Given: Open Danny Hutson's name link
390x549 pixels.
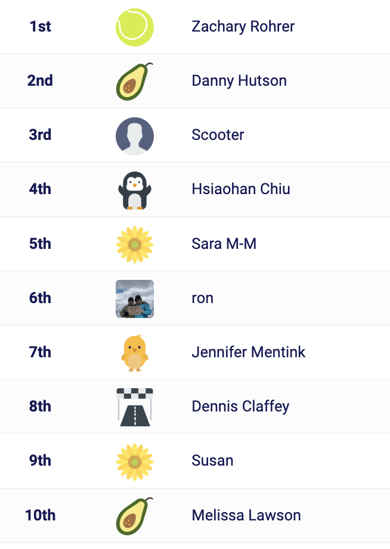Looking at the screenshot, I should pos(239,81).
